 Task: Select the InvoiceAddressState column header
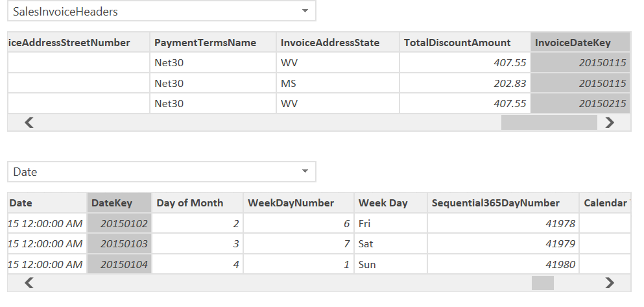[x=337, y=43]
